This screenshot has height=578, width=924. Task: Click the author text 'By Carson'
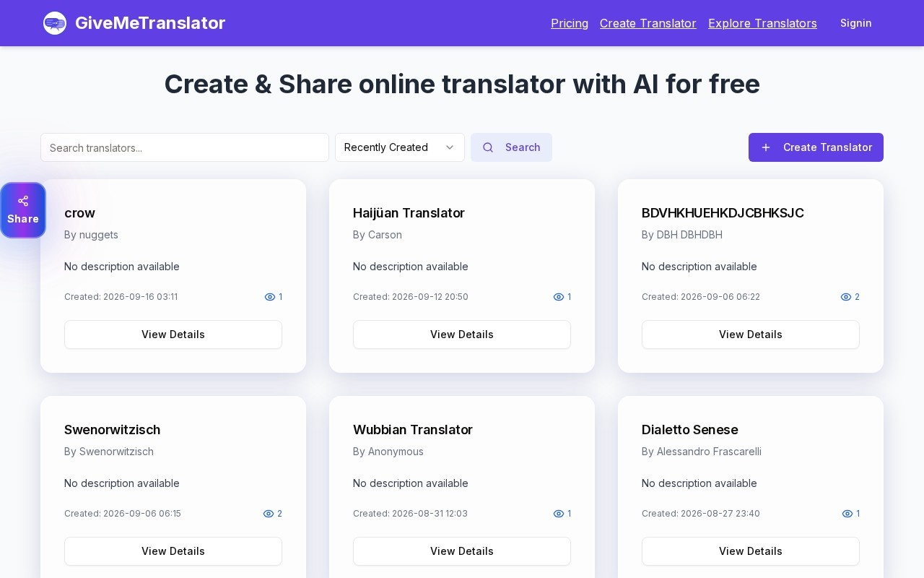(x=378, y=235)
